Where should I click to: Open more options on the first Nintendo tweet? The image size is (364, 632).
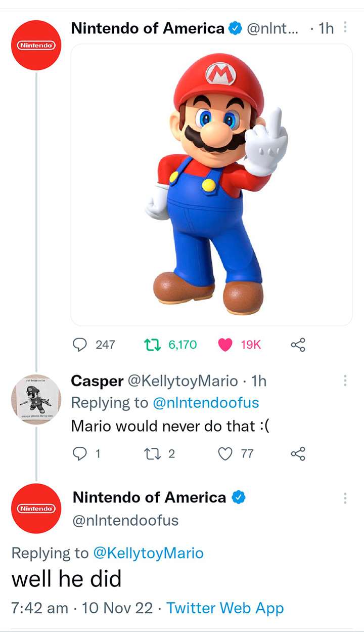(345, 28)
